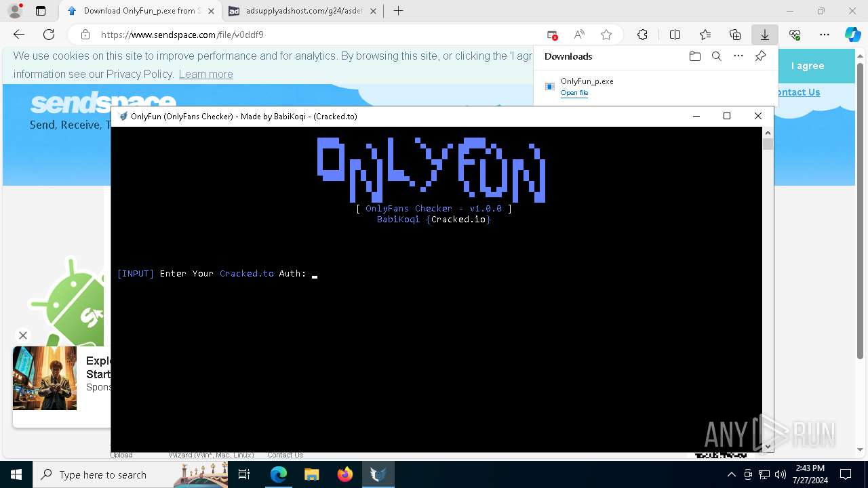The image size is (868, 488).
Task: Open split screen view icon
Action: [x=675, y=35]
